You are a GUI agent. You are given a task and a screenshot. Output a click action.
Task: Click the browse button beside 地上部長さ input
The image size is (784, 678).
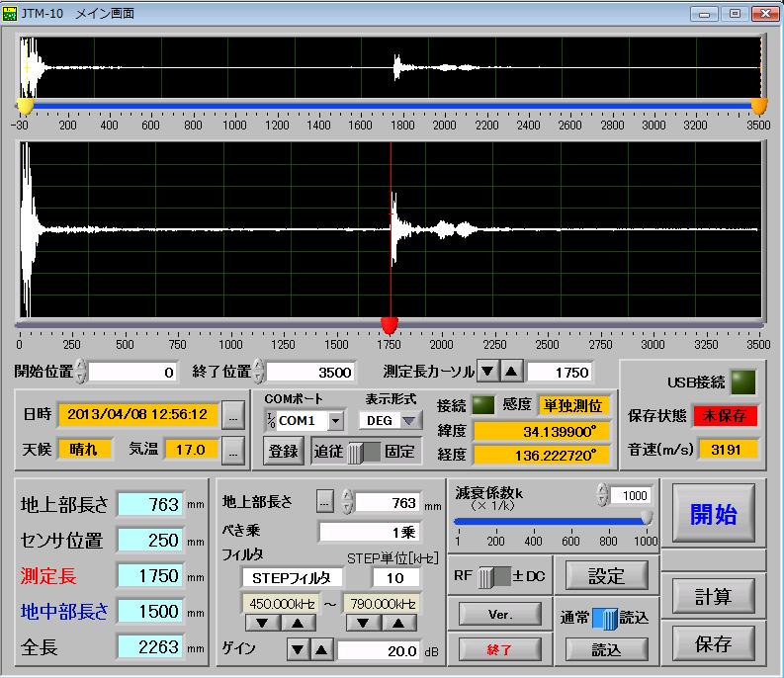tap(325, 501)
